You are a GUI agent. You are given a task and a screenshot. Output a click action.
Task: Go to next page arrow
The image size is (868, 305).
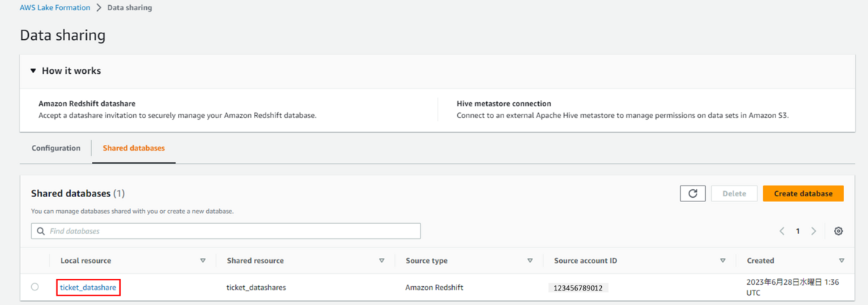pos(814,231)
